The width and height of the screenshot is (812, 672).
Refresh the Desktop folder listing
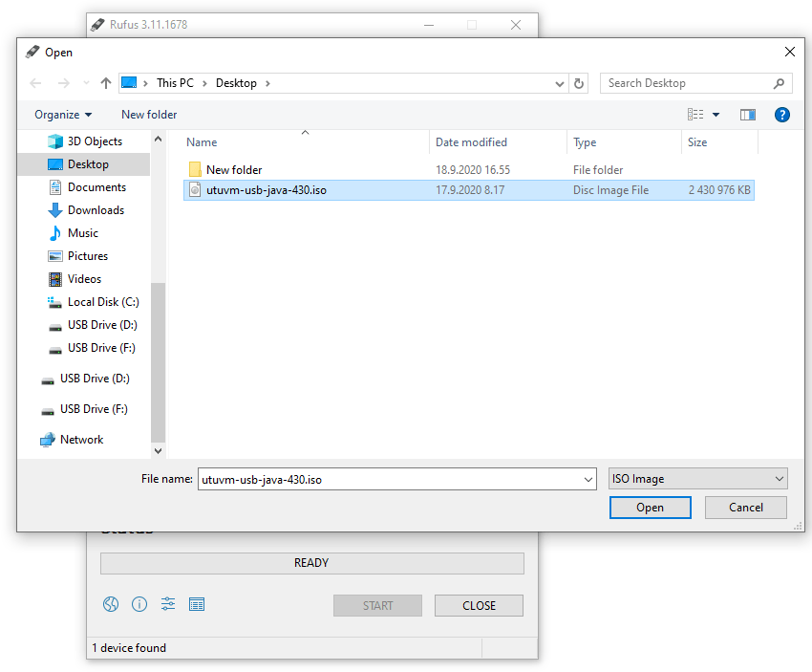579,83
